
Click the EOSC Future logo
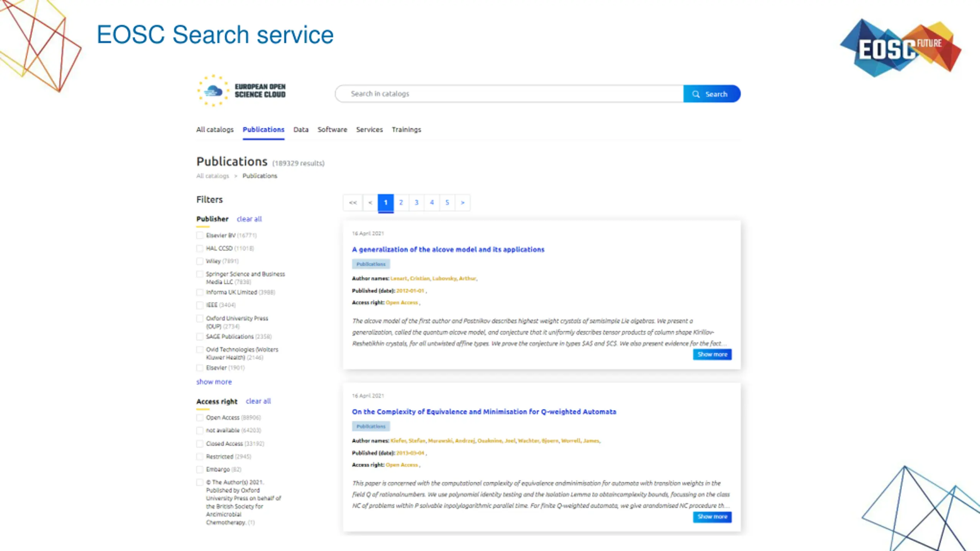point(900,48)
